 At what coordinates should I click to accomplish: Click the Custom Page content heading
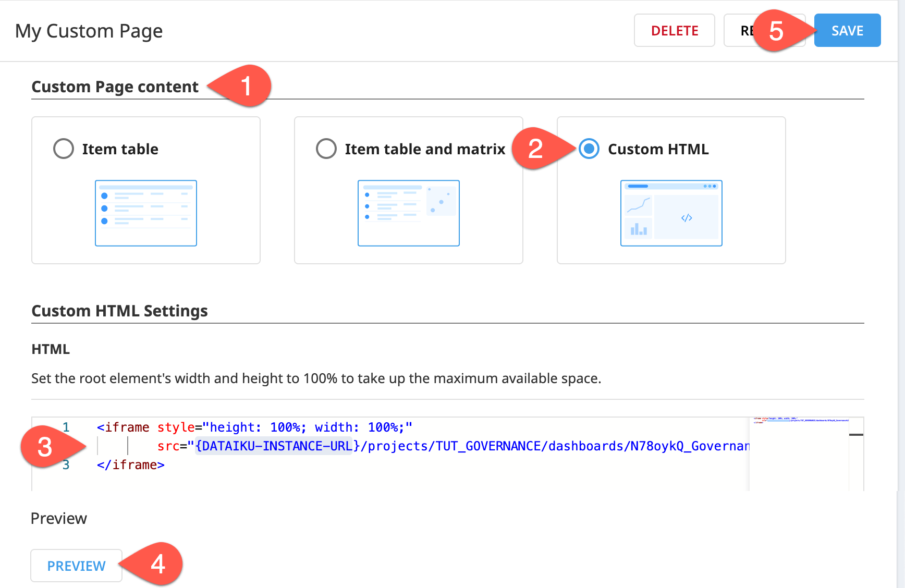(x=115, y=87)
